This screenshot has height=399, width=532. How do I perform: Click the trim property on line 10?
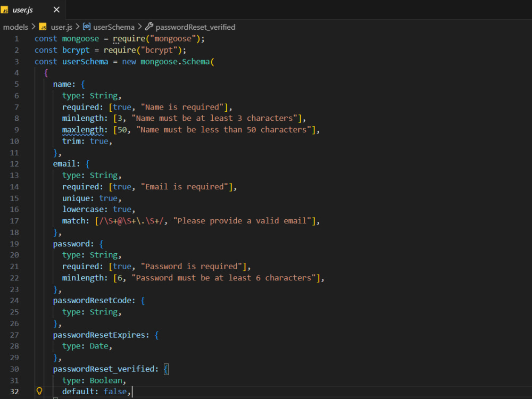coord(71,141)
